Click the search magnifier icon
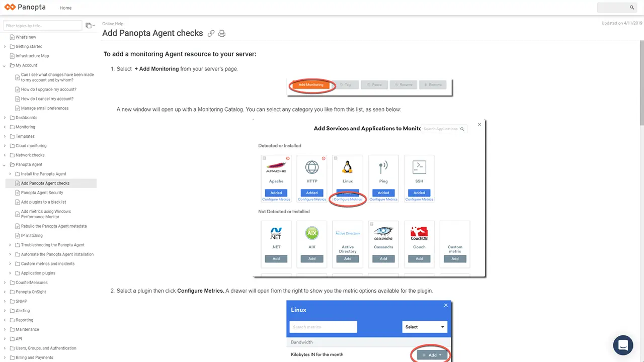Screen dimensions: 644x362 point(632,8)
